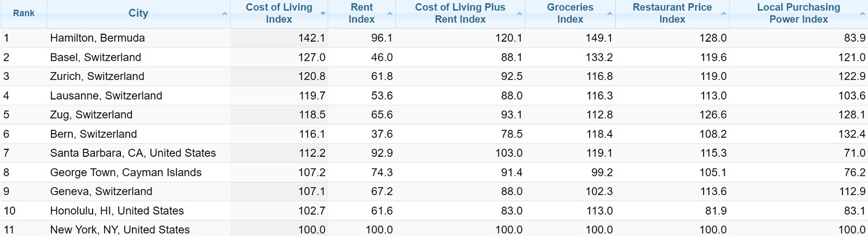Click sort arrow beside Local Purchasing Power Index

coord(862,13)
